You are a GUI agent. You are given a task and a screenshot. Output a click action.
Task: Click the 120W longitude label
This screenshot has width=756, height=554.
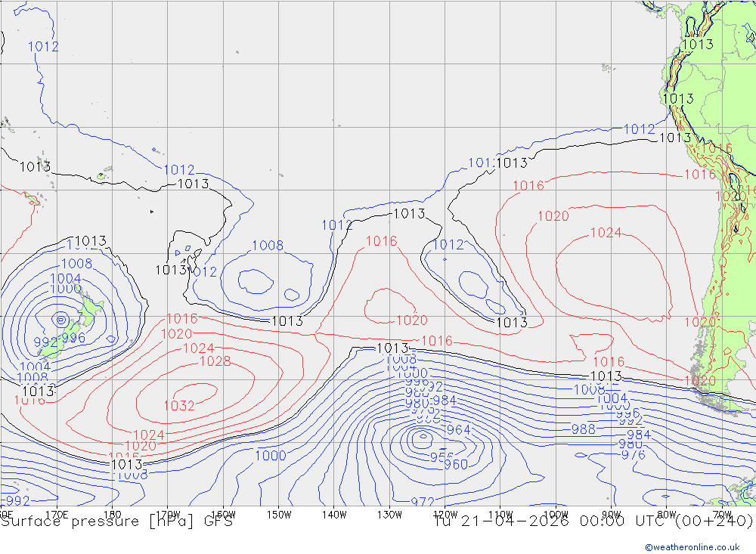pyautogui.click(x=445, y=515)
